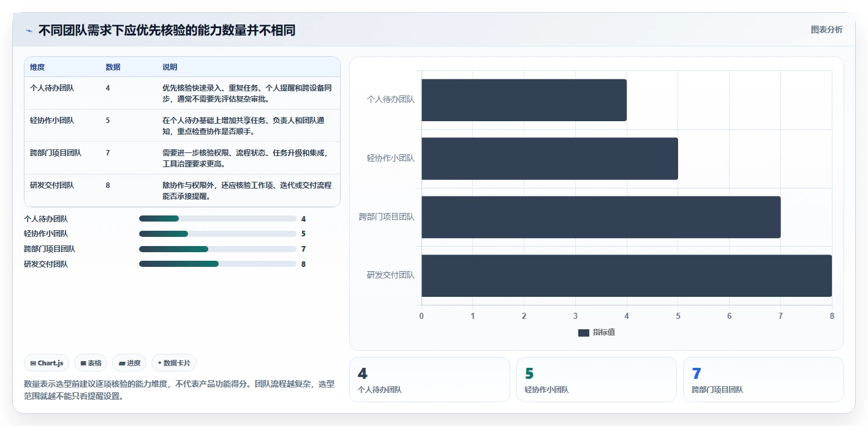Select 研发交付团队 cell in the table
The image size is (868, 426).
click(x=52, y=185)
